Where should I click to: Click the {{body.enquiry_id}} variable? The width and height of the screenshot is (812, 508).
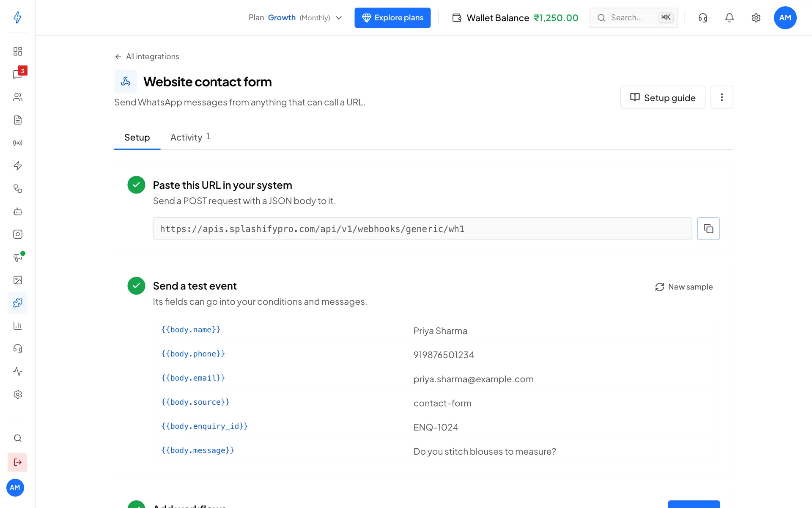tap(205, 426)
